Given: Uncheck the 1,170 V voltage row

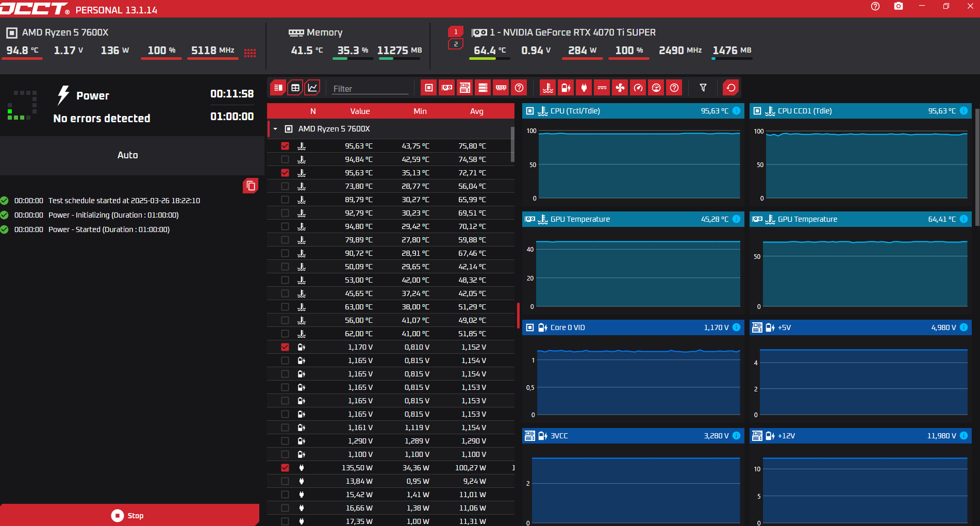Looking at the screenshot, I should click(x=285, y=347).
